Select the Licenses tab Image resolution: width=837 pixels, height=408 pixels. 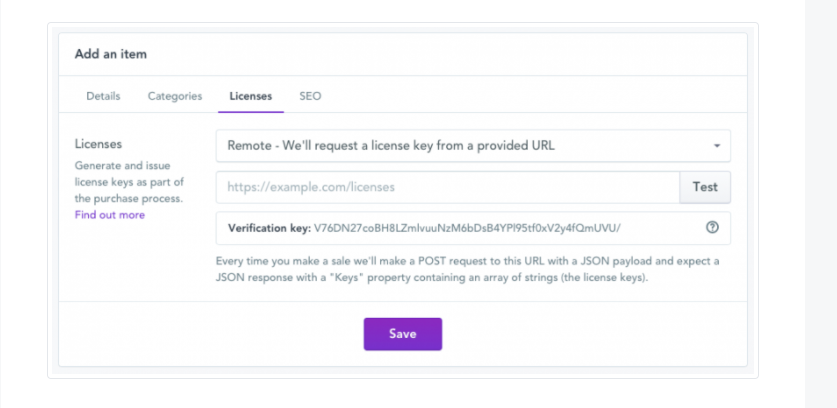point(251,96)
